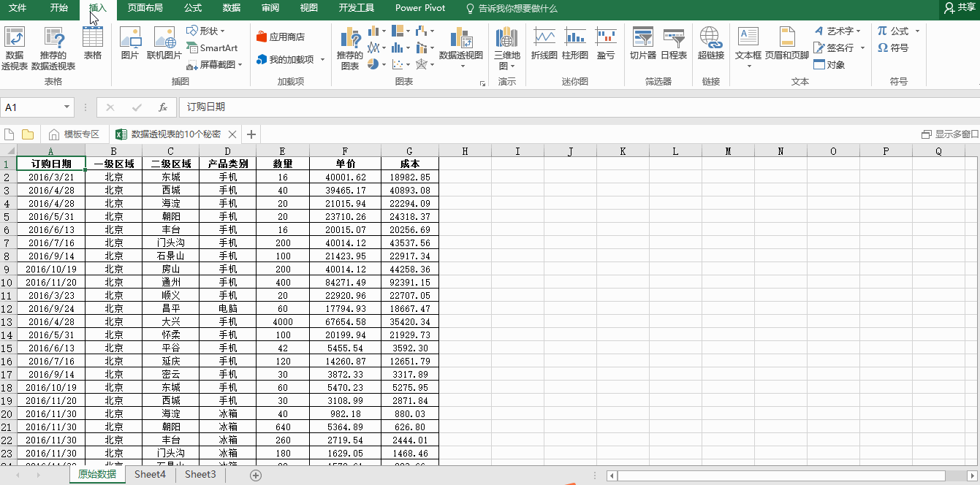Switch to the Sheet4 worksheet tab
This screenshot has height=485, width=980.
click(150, 474)
